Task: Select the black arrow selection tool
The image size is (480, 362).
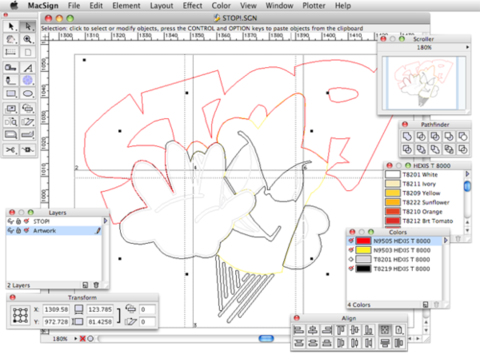Action: pos(11,26)
